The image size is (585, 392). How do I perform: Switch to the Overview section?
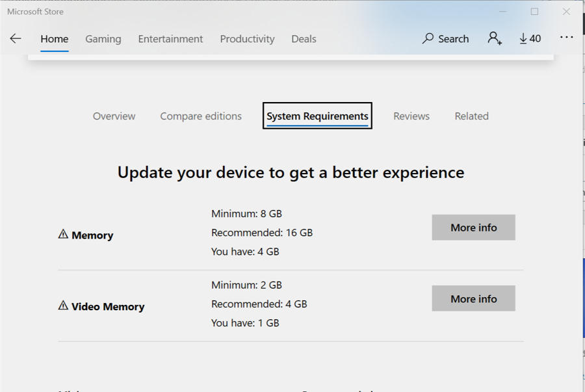click(114, 116)
